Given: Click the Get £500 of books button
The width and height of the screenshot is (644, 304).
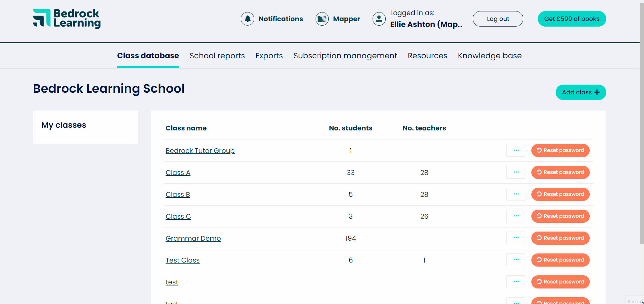Looking at the screenshot, I should coord(572,19).
